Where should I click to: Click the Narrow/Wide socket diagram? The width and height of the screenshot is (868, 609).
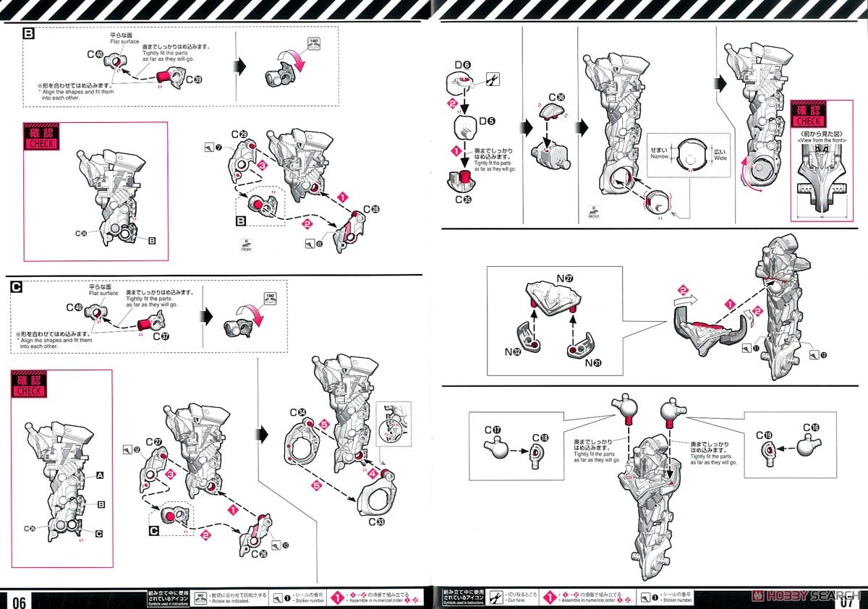(689, 155)
